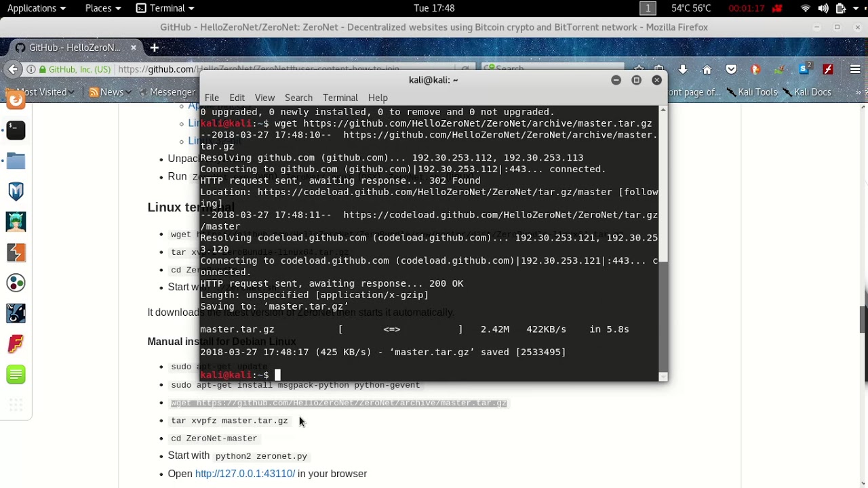Screen dimensions: 868x488
Task: Click the 'cd ZeroNet-master' command text
Action: point(214,439)
